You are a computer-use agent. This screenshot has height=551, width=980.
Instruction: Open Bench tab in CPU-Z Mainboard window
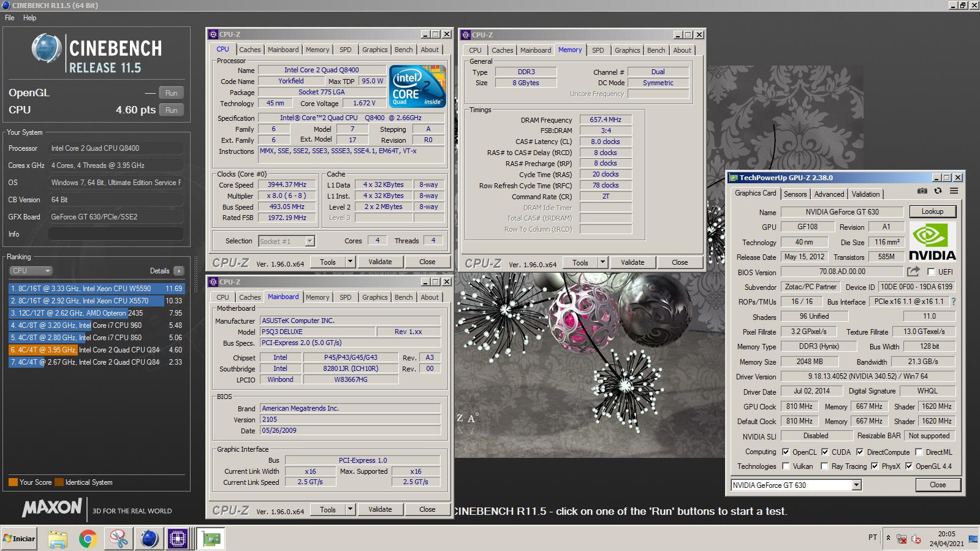tap(403, 298)
